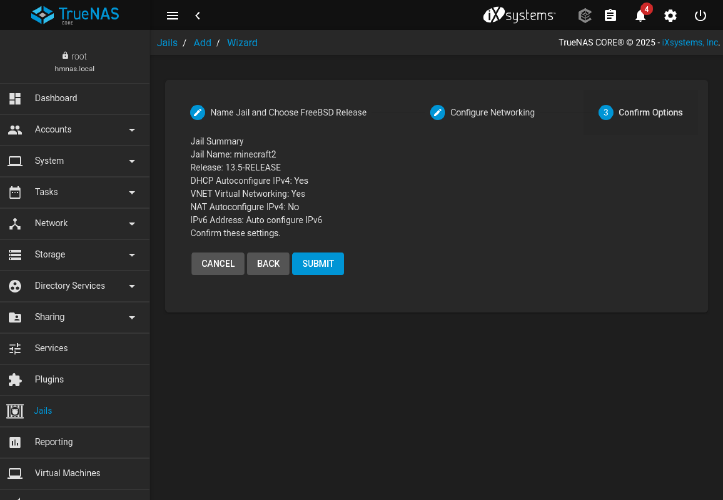This screenshot has height=500, width=723.
Task: Open the TrueCommand status icon
Action: click(585, 16)
